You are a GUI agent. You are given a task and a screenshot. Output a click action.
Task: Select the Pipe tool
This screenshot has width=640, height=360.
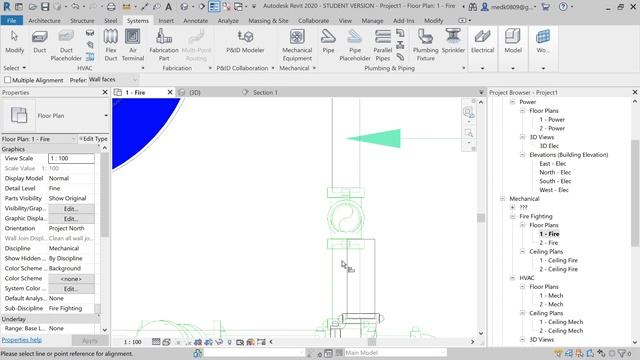point(328,42)
